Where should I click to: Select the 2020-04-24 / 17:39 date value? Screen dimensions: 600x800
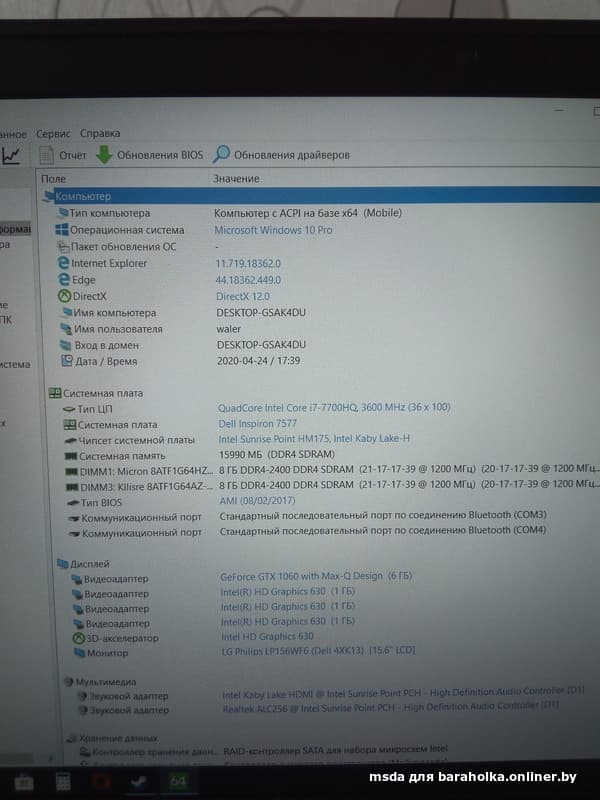pyautogui.click(x=259, y=361)
